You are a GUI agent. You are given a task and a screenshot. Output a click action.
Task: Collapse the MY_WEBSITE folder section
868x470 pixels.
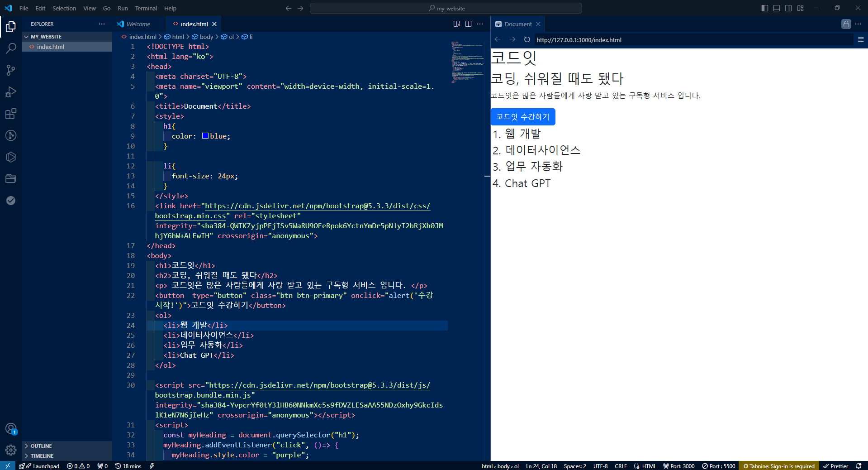coord(67,37)
